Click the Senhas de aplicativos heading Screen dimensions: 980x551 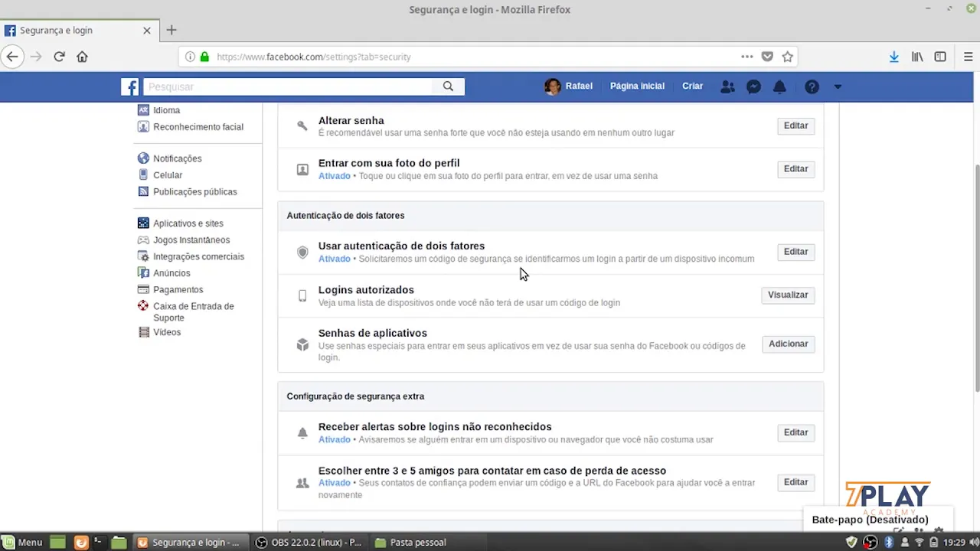[372, 333]
